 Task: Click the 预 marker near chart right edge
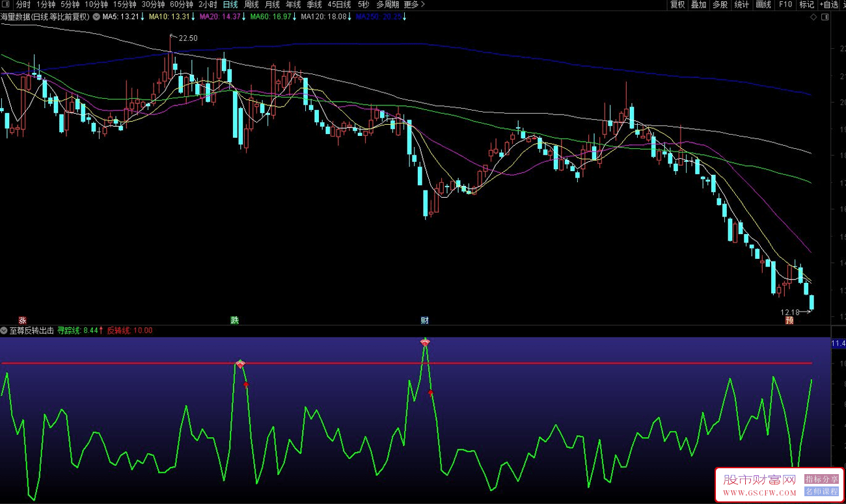789,320
